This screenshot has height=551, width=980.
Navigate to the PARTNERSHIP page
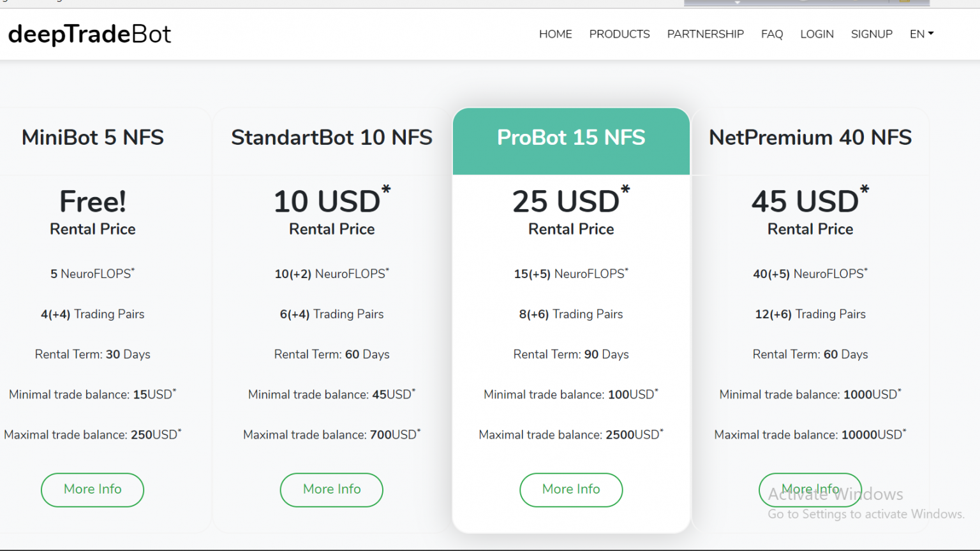[x=705, y=34]
